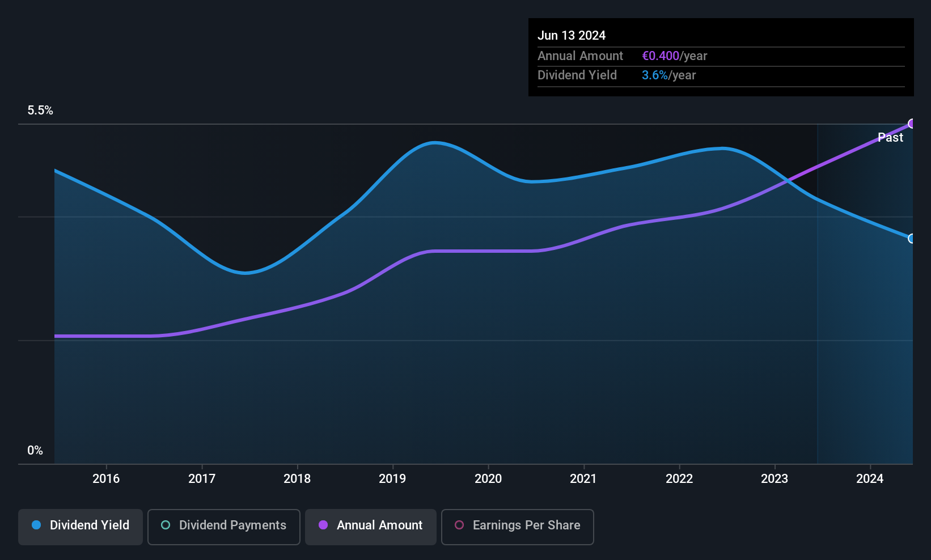Click the blue Dividend Yield legend dot
The width and height of the screenshot is (931, 560).
tap(36, 525)
